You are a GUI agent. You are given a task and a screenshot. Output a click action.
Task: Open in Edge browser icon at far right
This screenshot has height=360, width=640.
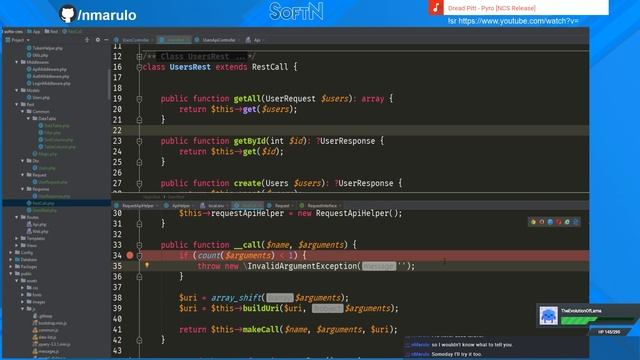pyautogui.click(x=576, y=222)
